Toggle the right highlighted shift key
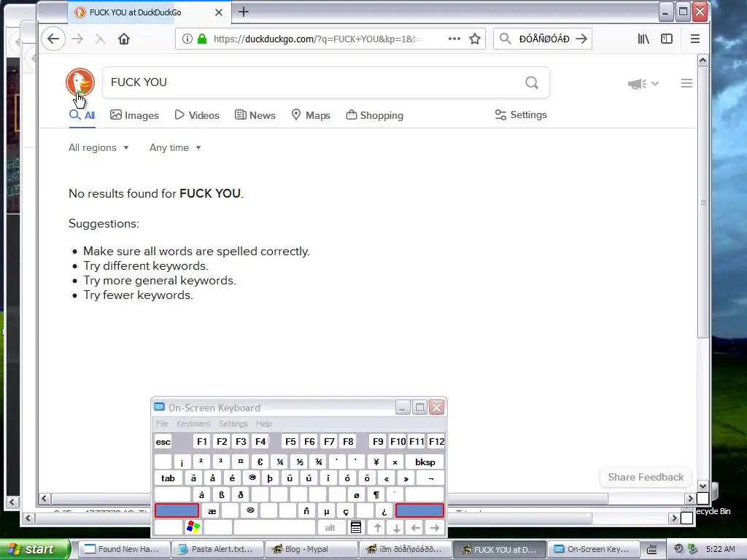747x560 pixels. point(419,510)
